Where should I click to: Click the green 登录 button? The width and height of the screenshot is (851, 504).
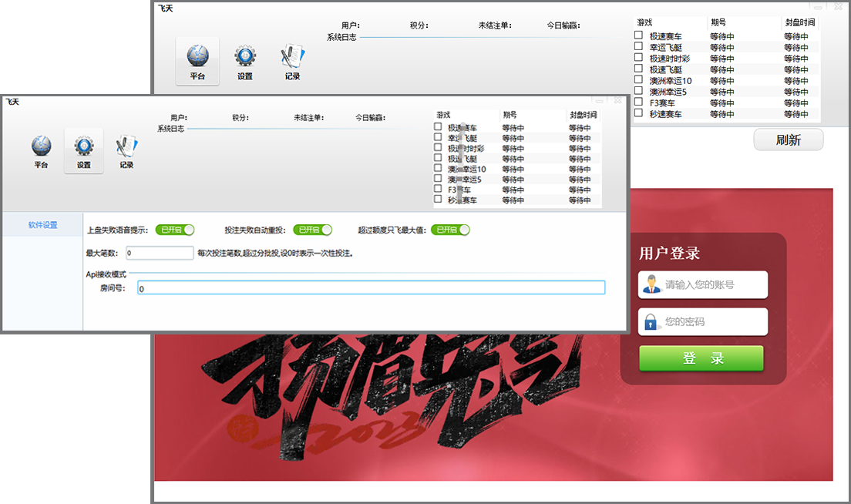pos(701,358)
